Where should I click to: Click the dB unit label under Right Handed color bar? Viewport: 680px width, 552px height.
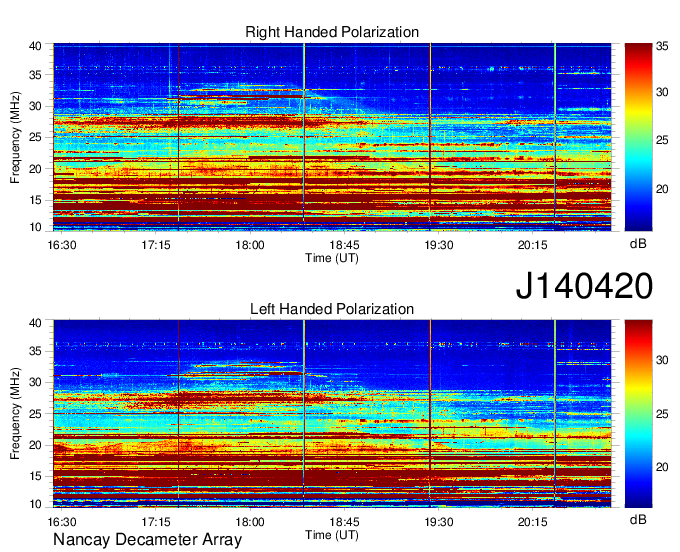click(x=638, y=244)
